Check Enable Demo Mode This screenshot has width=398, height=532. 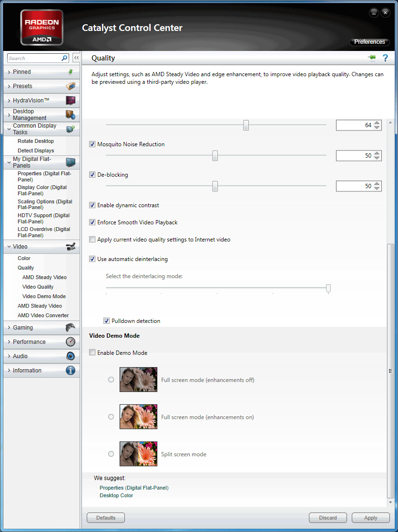92,352
